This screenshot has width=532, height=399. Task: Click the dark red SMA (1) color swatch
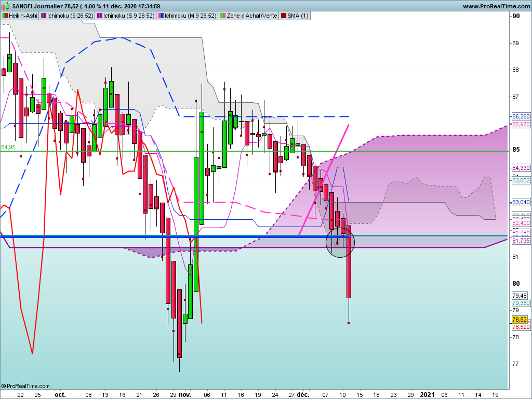pos(283,16)
